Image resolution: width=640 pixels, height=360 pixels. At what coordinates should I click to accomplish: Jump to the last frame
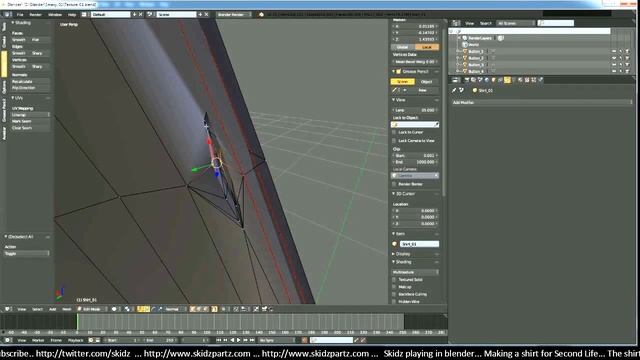252,340
